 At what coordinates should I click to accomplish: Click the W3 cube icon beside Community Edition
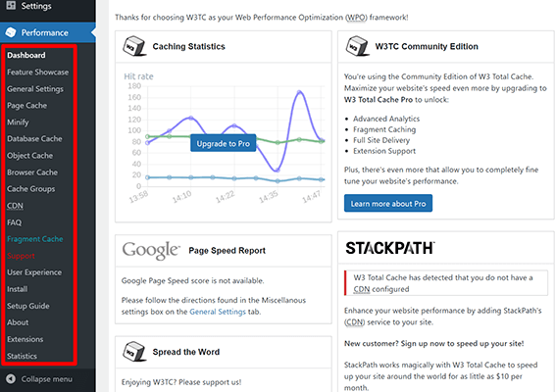(357, 46)
